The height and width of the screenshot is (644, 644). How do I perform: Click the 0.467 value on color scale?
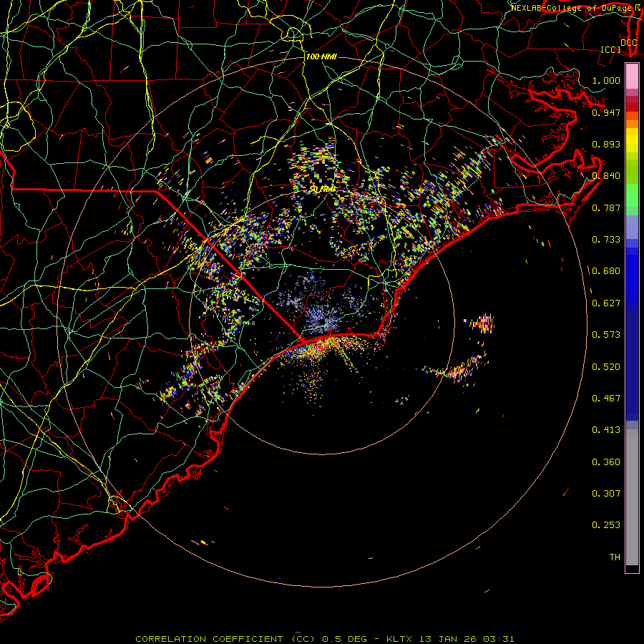606,399
